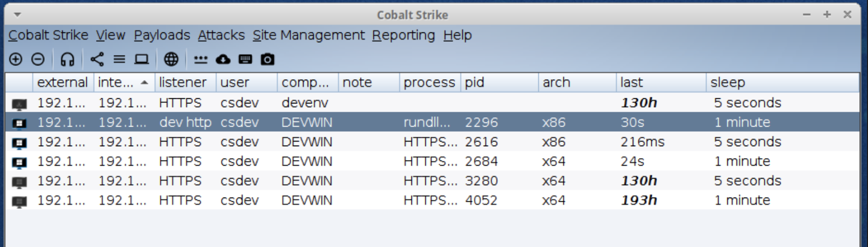View credentials with the asterisks icon
868x247 pixels.
click(x=200, y=60)
